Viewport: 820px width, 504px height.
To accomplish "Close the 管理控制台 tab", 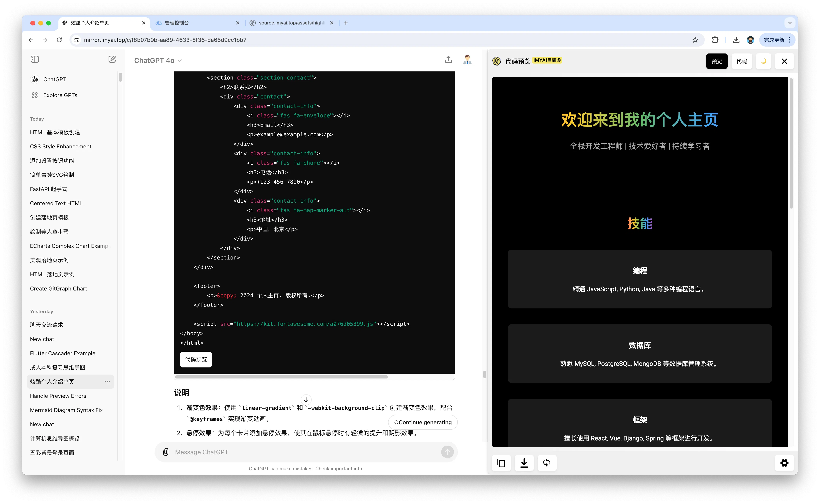I will (238, 23).
